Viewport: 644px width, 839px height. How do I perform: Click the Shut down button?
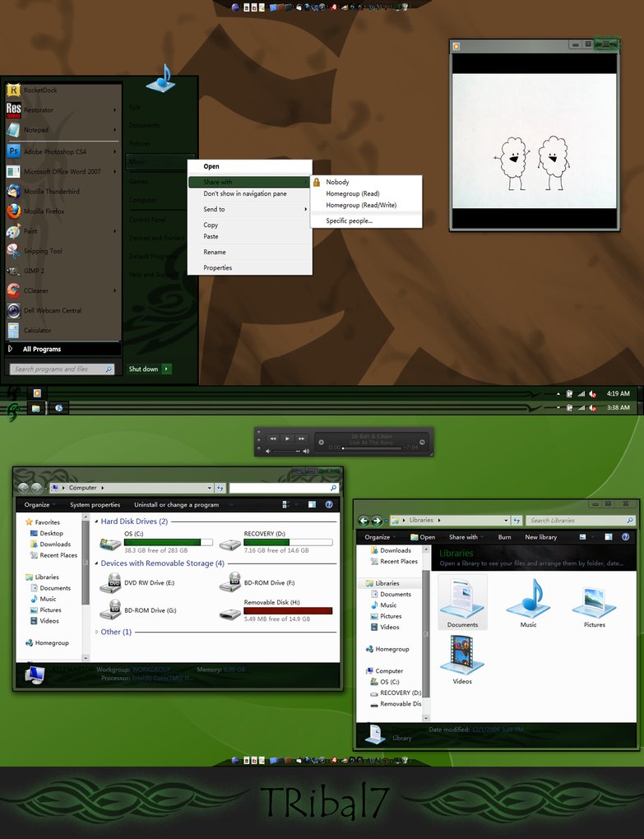pyautogui.click(x=143, y=369)
